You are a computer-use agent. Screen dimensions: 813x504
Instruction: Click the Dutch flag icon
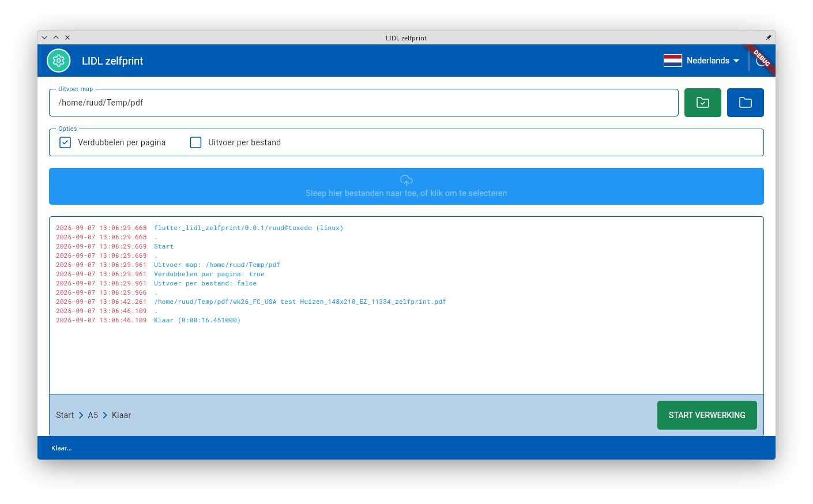tap(673, 61)
